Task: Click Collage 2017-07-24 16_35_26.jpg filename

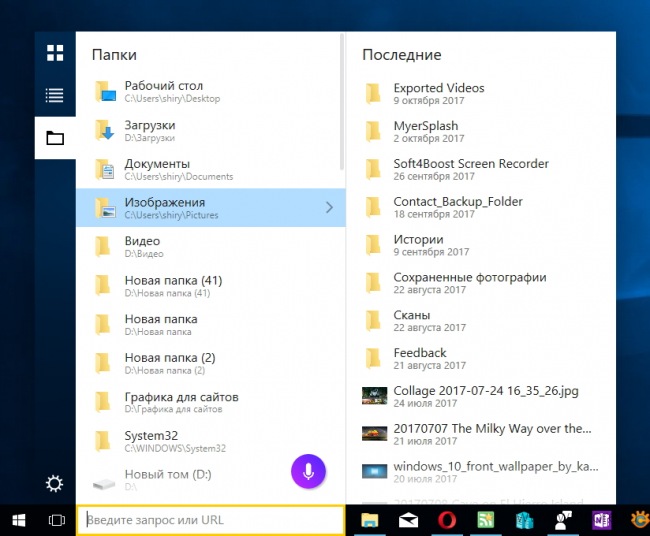Action: pos(486,391)
